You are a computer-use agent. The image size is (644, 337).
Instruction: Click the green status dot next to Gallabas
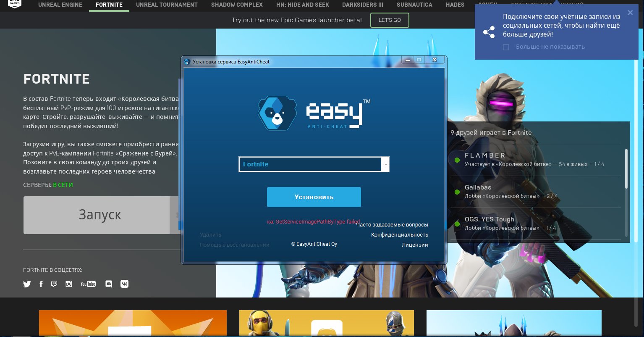[x=457, y=192]
